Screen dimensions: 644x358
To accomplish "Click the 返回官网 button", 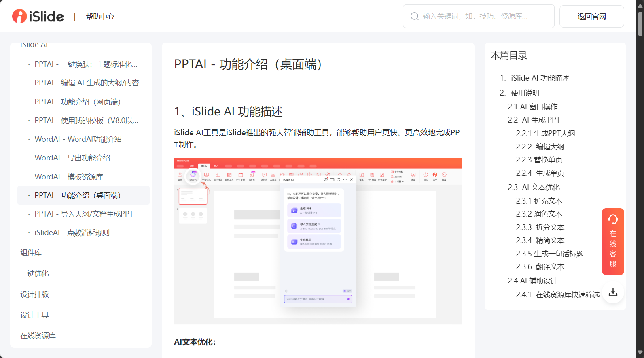I will (591, 16).
